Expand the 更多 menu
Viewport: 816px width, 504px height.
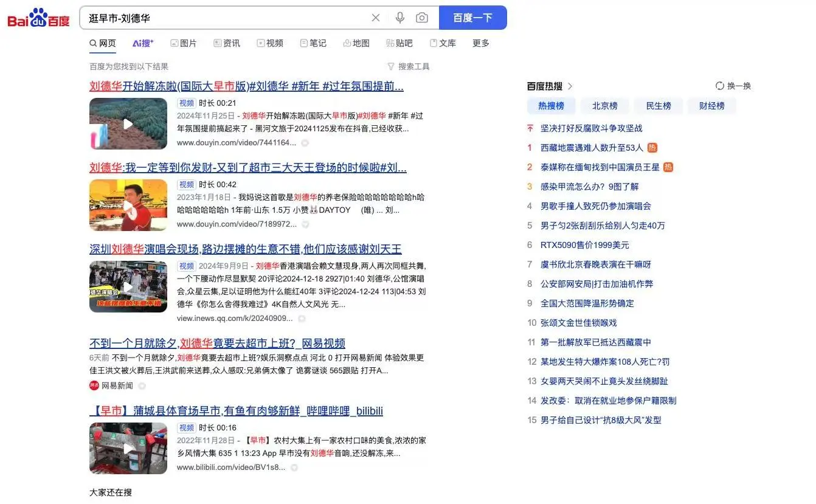pos(481,43)
